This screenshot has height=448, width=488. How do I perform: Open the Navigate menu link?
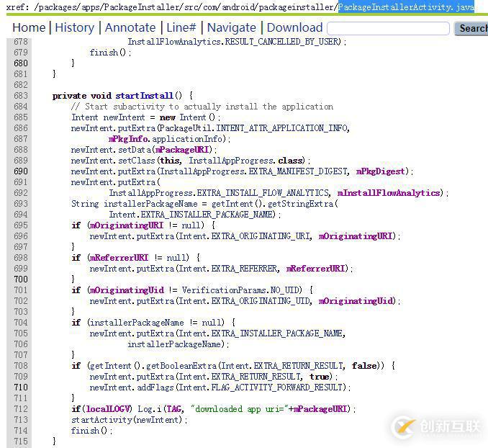click(x=232, y=27)
